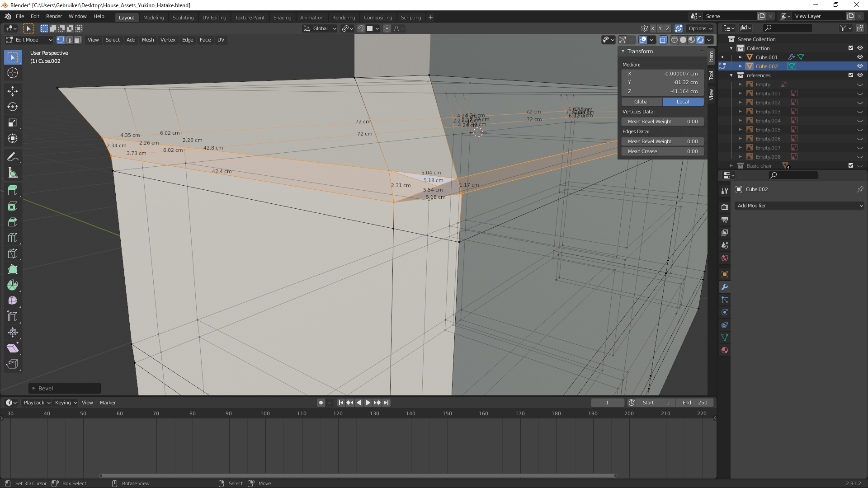Switch to face select mode
The image size is (868, 488).
78,40
